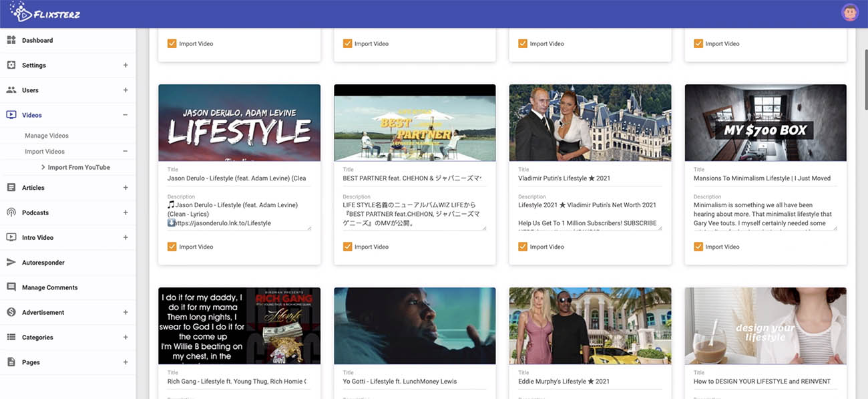The image size is (868, 399).
Task: Edit the Rich Gang title field
Action: click(x=239, y=382)
